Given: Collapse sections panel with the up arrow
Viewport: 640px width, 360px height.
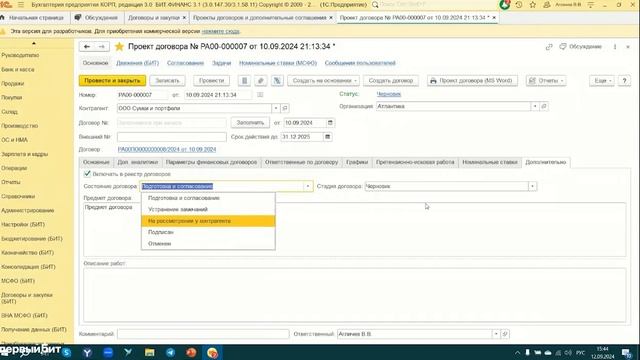Looking at the screenshot, I should [x=34, y=43].
